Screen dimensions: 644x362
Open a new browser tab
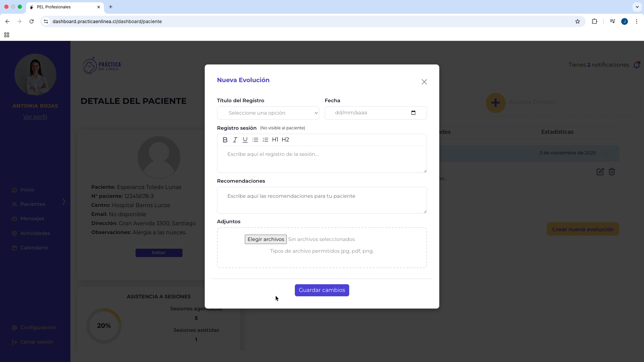click(x=111, y=7)
